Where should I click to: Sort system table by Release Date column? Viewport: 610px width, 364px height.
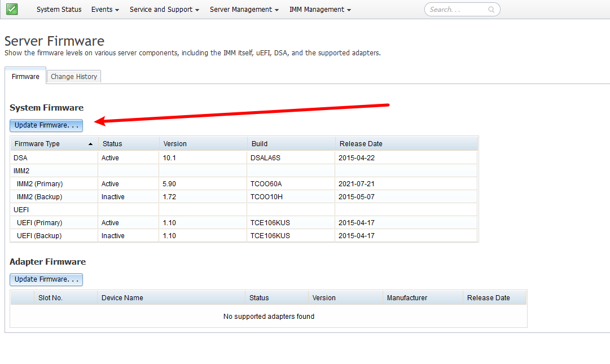pyautogui.click(x=361, y=144)
